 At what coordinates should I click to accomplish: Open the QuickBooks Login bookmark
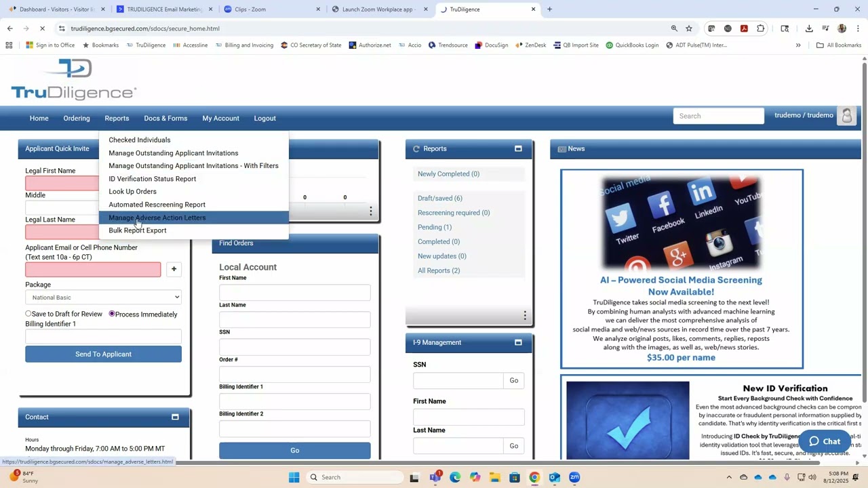click(x=632, y=45)
